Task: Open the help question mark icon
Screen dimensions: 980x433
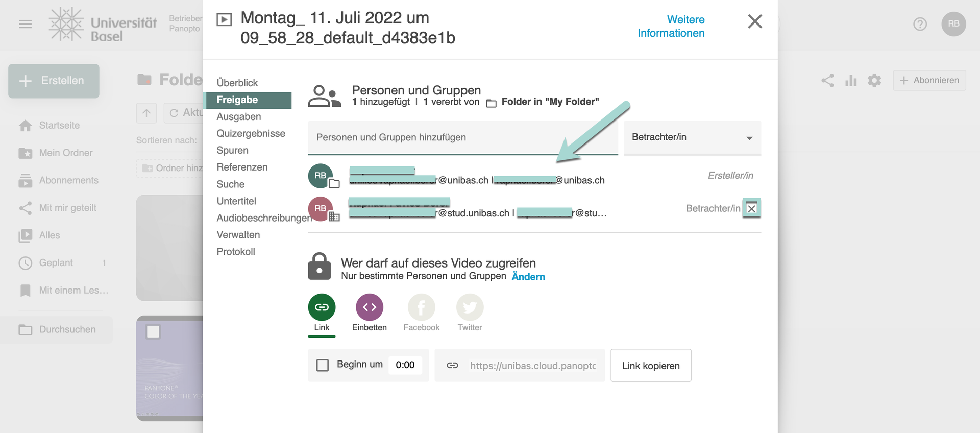Action: pos(920,24)
